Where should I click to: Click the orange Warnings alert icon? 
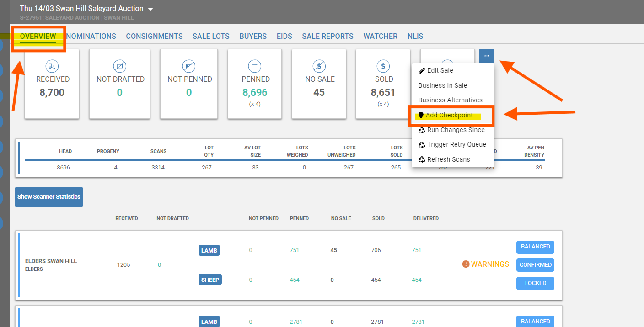[x=466, y=264]
